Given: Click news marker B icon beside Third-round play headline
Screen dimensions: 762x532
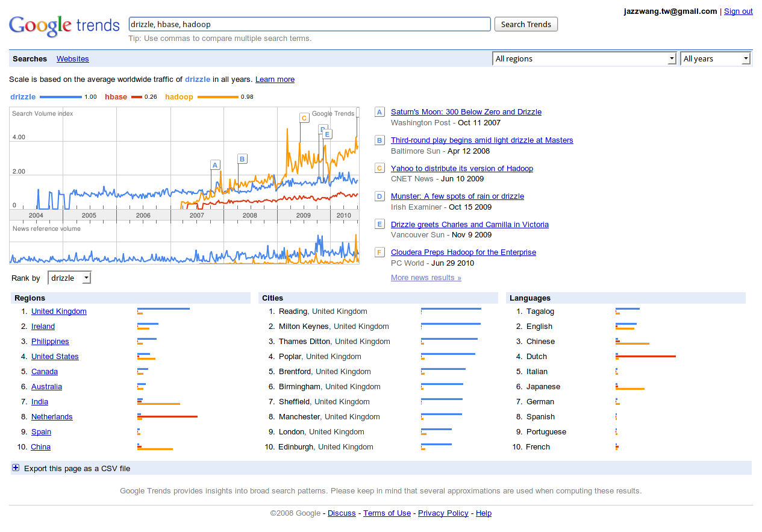Looking at the screenshot, I should (x=379, y=140).
